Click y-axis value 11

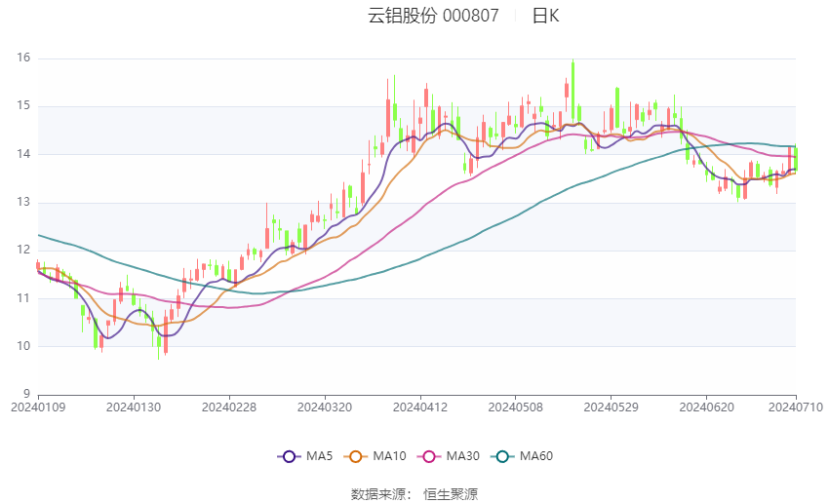coord(23,298)
